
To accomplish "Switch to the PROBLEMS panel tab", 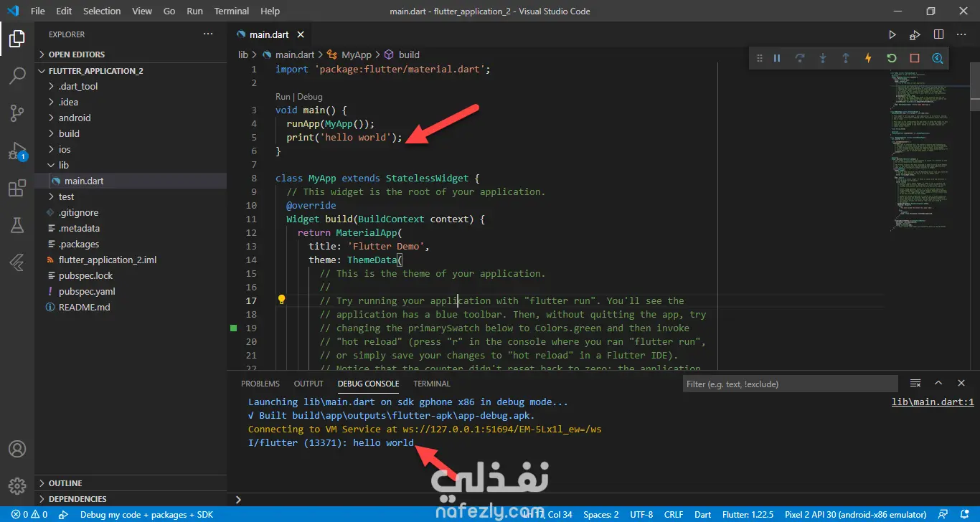I will 260,384.
